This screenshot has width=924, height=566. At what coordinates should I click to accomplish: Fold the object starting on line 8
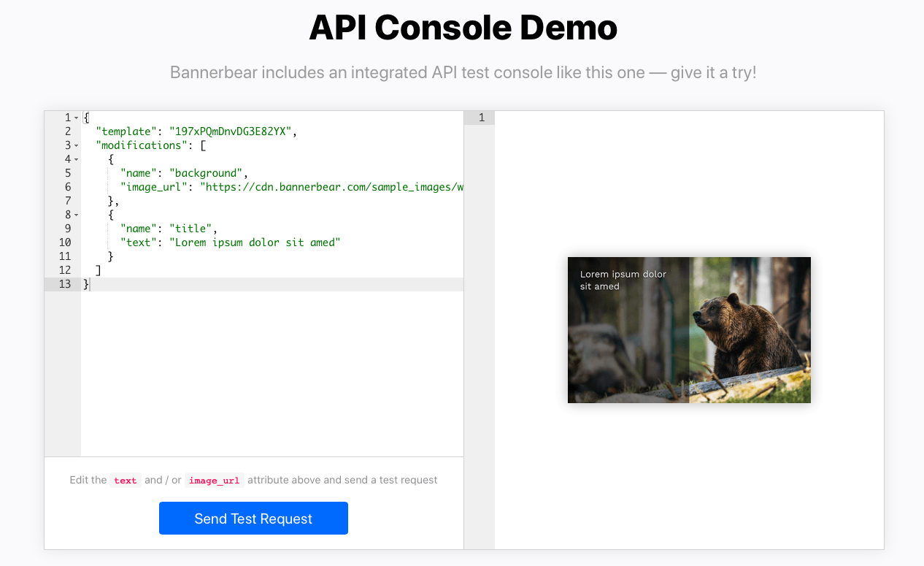(x=76, y=215)
